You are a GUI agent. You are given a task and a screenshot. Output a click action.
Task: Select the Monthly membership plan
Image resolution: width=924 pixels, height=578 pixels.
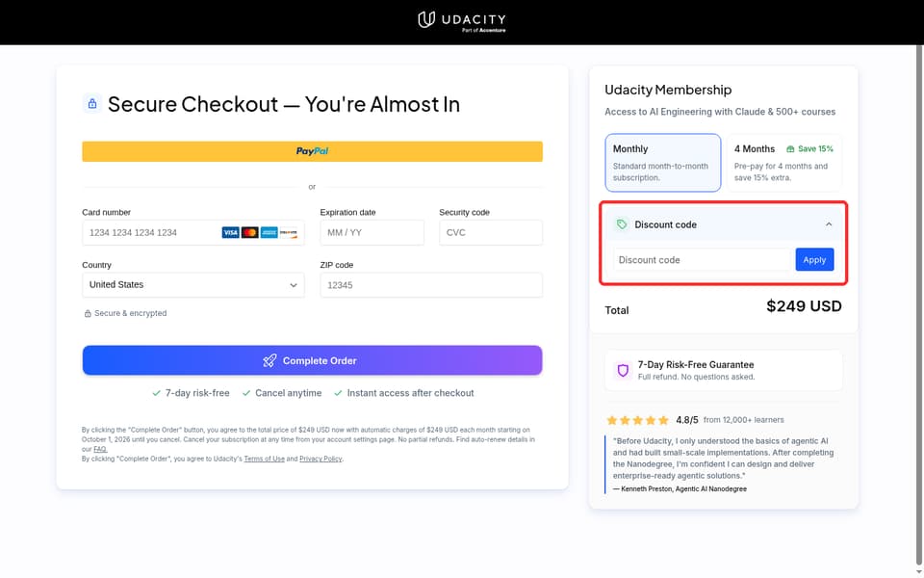(663, 163)
